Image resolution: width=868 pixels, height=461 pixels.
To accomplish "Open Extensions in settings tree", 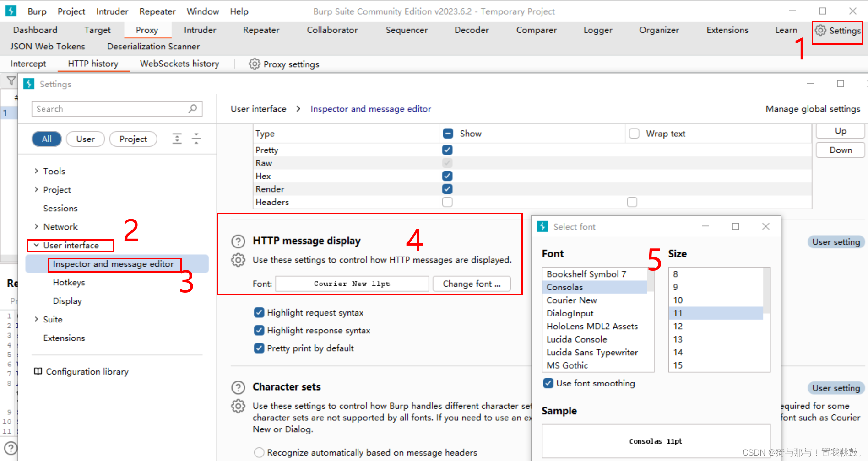I will pos(64,338).
